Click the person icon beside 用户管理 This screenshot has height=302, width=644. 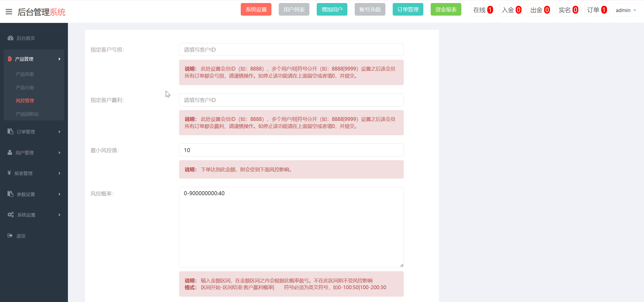[x=10, y=152]
